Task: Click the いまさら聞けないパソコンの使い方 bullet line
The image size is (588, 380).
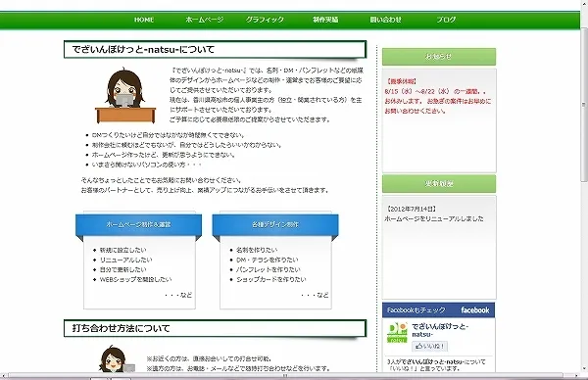Action: click(x=146, y=165)
